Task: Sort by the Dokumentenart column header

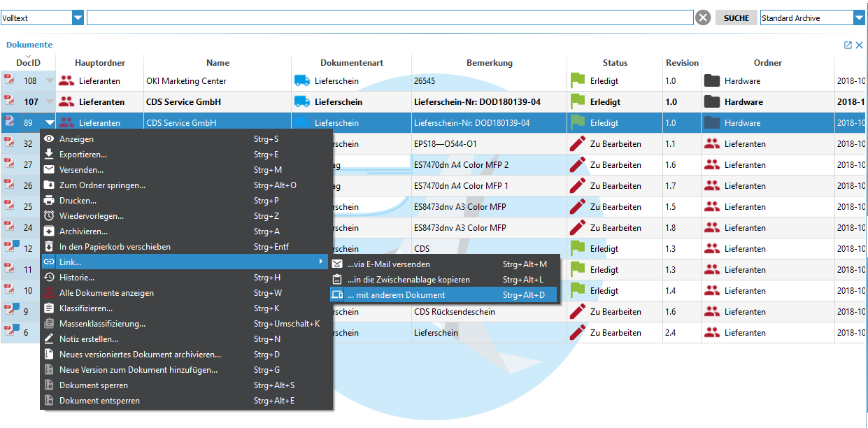Action: click(x=352, y=63)
